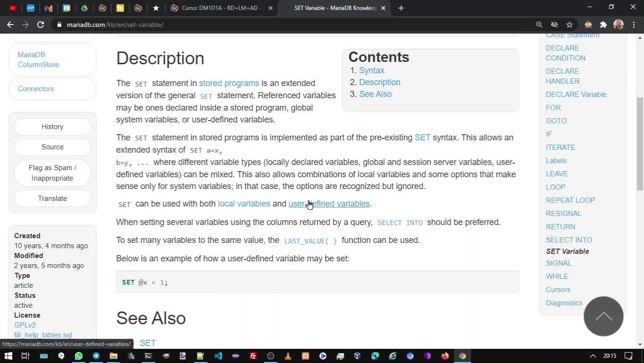This screenshot has width=644, height=363.
Task: Open the SELECT INTO inline code link
Action: coord(400,223)
